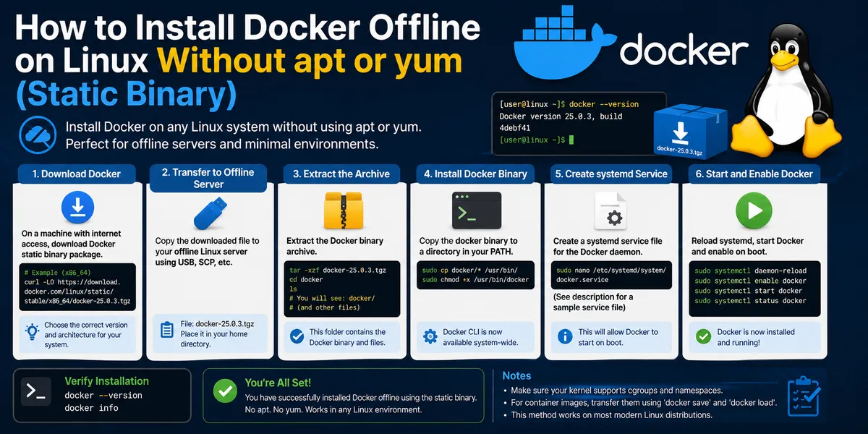The image size is (868, 434).
Task: Click the sudo systemctl start docker line
Action: point(748,291)
